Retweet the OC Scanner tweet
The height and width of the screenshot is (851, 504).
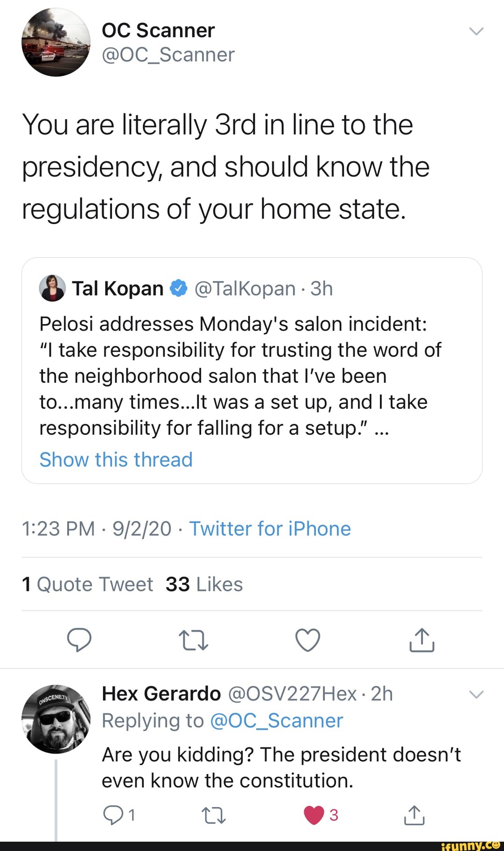pos(193,640)
